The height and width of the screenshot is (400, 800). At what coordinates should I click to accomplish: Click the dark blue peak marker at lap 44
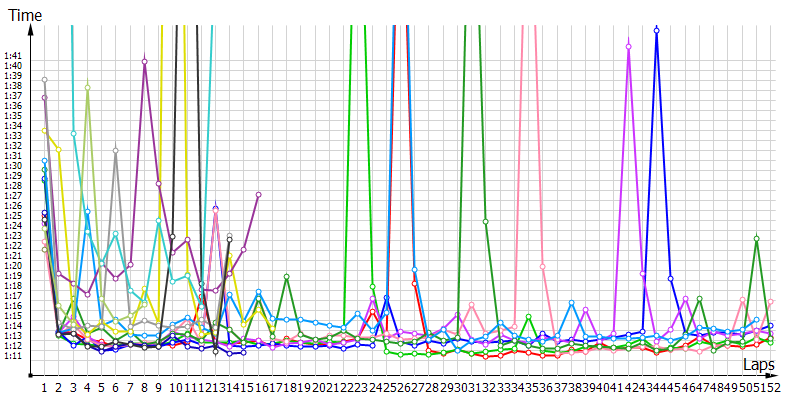[x=656, y=30]
